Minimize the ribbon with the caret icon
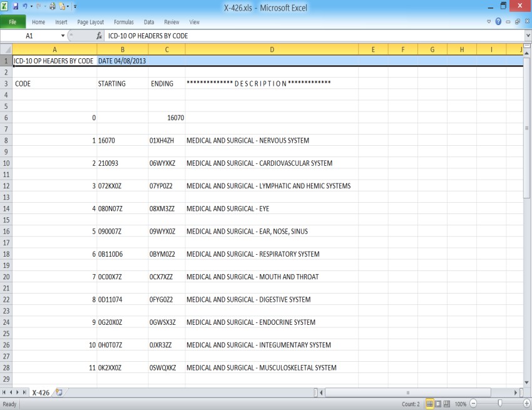This screenshot has height=410, width=532. coord(489,21)
